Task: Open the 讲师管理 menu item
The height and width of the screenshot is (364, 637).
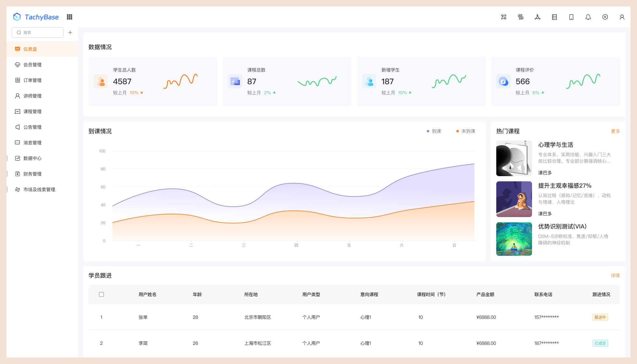Action: [x=42, y=96]
